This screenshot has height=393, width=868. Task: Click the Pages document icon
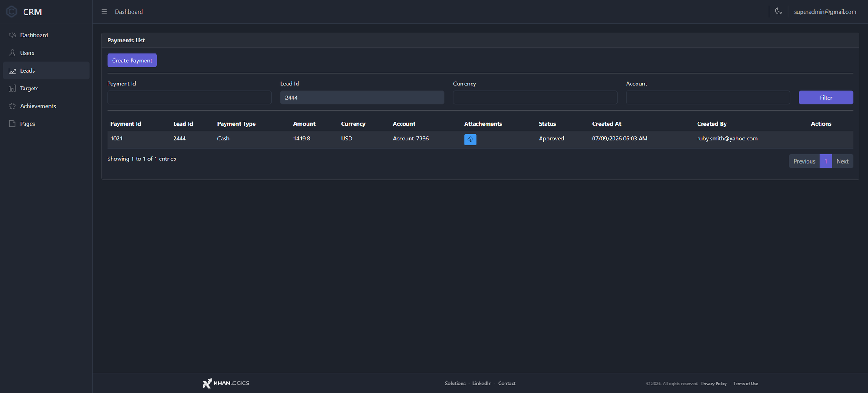point(12,124)
